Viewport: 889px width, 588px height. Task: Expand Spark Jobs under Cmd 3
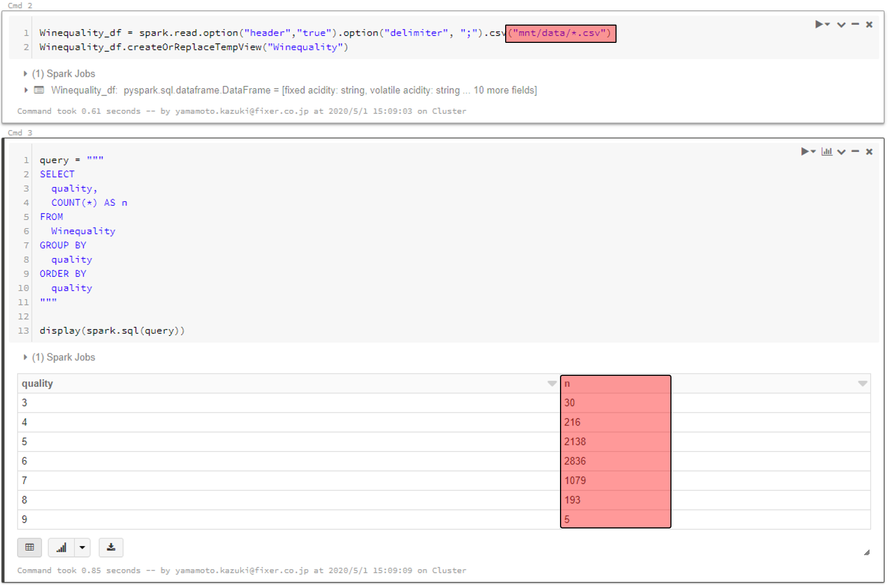click(x=25, y=358)
